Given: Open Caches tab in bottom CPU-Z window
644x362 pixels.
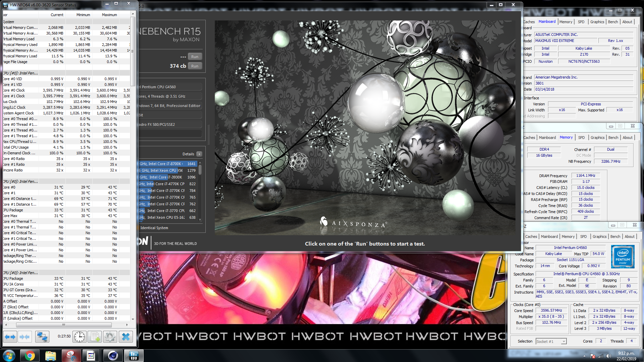Looking at the screenshot, I should 531,237.
